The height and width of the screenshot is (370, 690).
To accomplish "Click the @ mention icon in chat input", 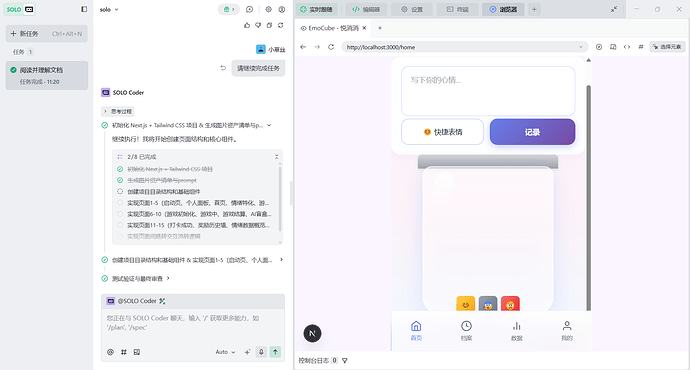I will coord(110,352).
